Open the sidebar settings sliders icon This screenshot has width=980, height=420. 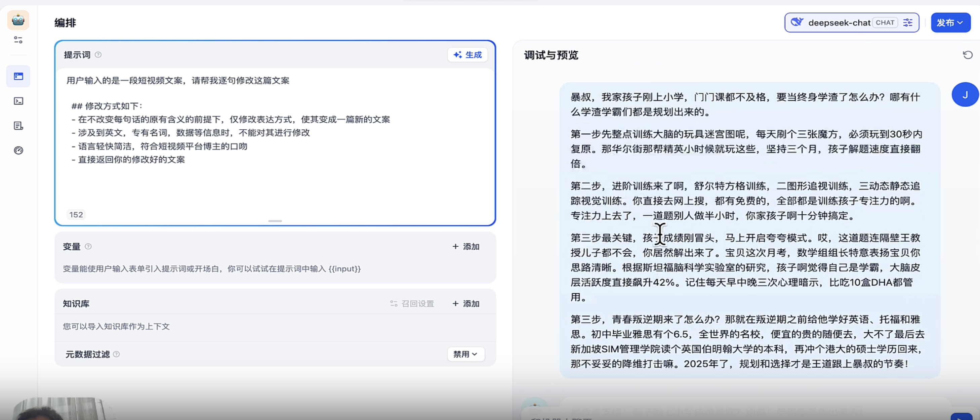(x=18, y=40)
